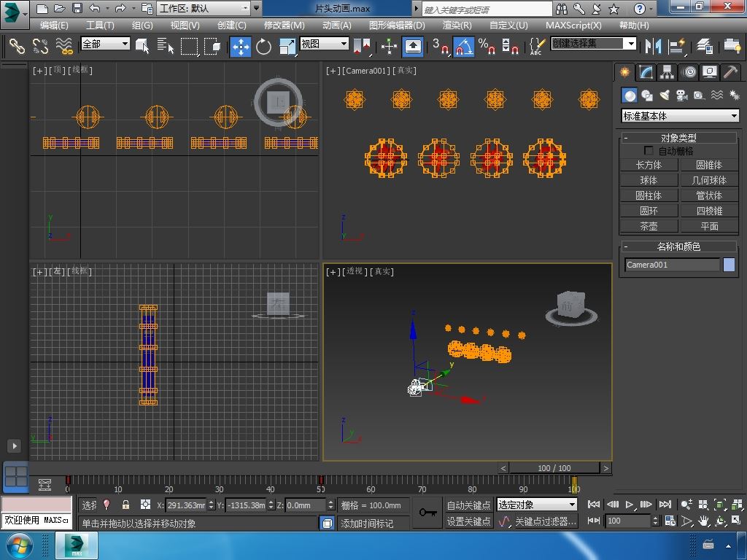This screenshot has height=560, width=747.
Task: Open the 标准基本体 dropdown
Action: click(x=680, y=116)
